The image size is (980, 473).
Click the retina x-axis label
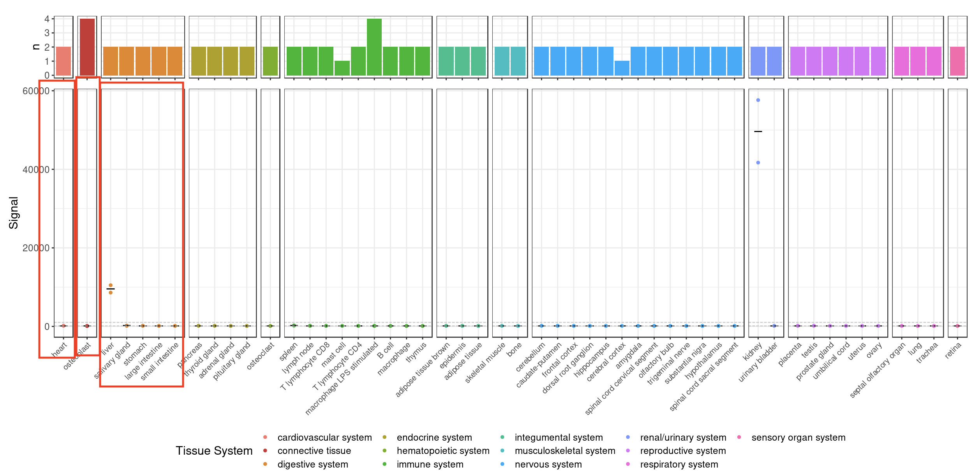(x=953, y=350)
